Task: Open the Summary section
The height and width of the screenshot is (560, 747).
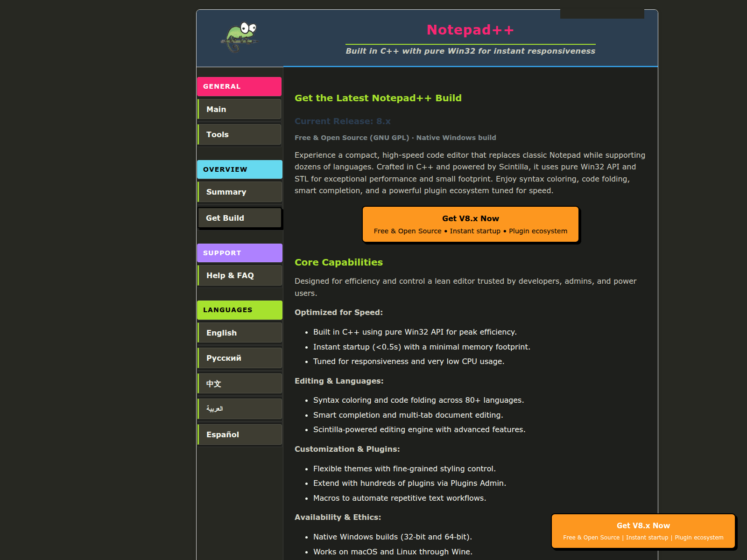Action: click(240, 192)
